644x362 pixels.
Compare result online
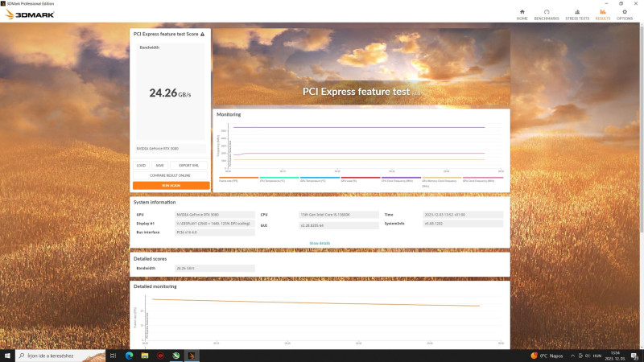click(x=170, y=175)
